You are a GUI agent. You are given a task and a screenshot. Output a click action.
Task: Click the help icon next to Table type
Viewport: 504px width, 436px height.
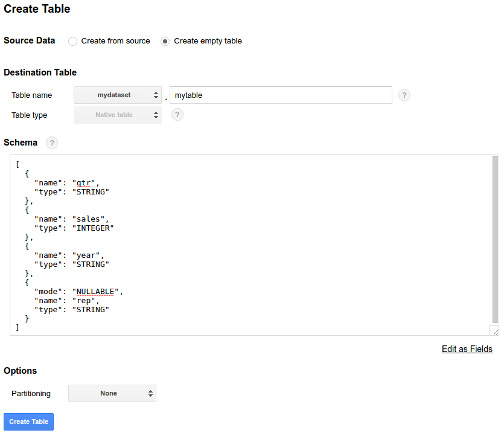coord(177,115)
